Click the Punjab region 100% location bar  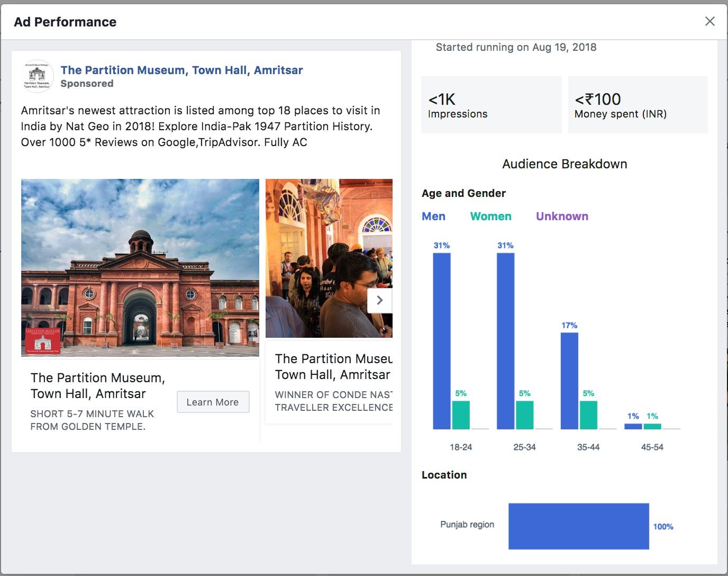579,526
